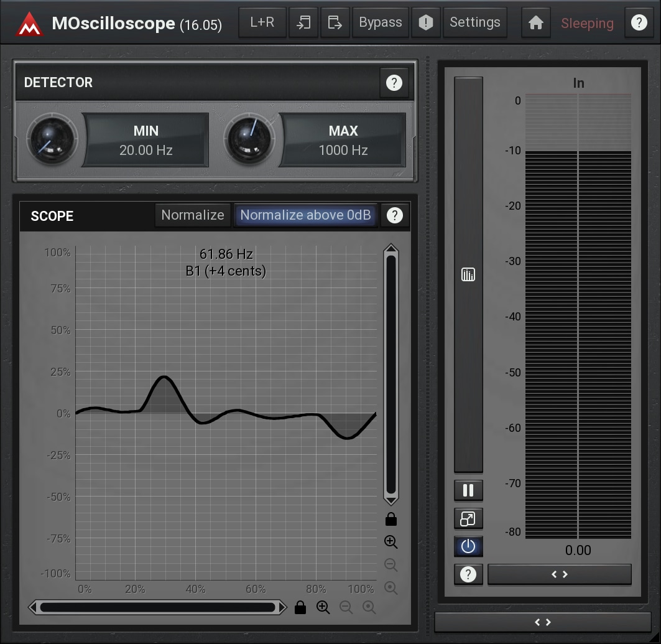
Task: Click the load preset icon
Action: coord(303,22)
